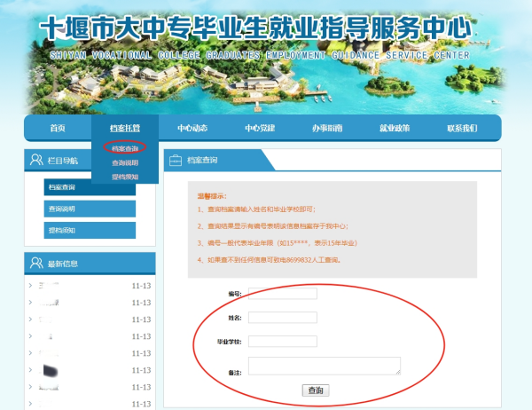Image resolution: width=532 pixels, height=410 pixels.
Task: Open the 档案托管 menu
Action: coord(125,128)
